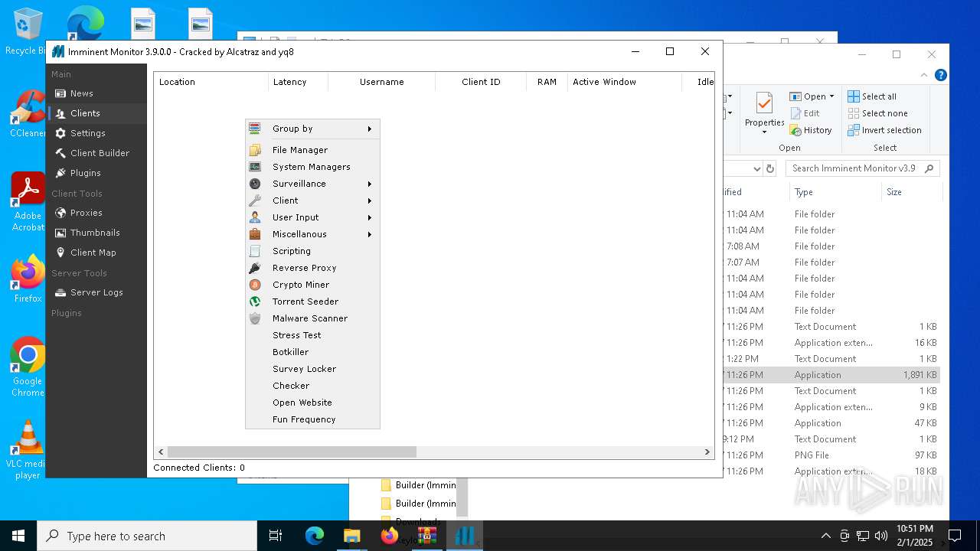The width and height of the screenshot is (980, 551).
Task: Click the Properties icon in Explorer ribbon
Action: pyautogui.click(x=764, y=103)
